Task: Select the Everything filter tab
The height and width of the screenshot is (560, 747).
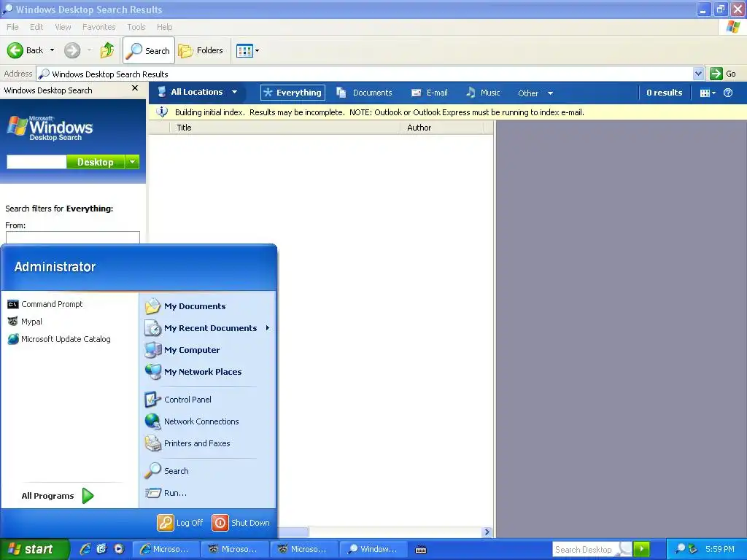Action: tap(293, 93)
